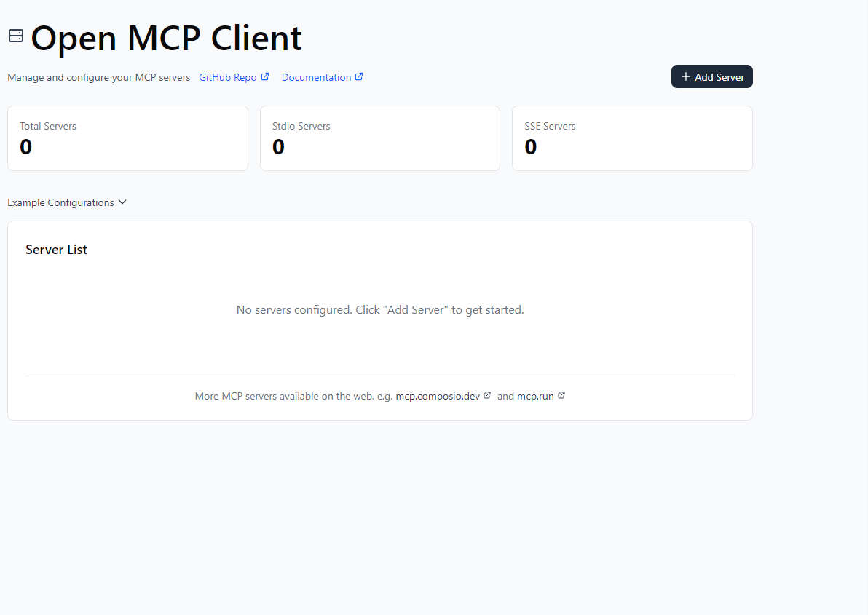Select the SSE Servers card
Viewport: 868px width, 615px height.
coord(632,138)
